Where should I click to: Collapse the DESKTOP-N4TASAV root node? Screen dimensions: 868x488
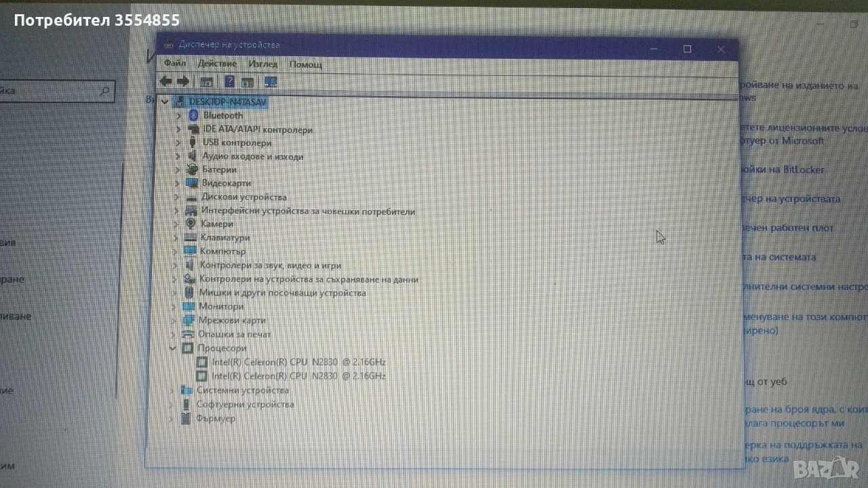point(165,102)
